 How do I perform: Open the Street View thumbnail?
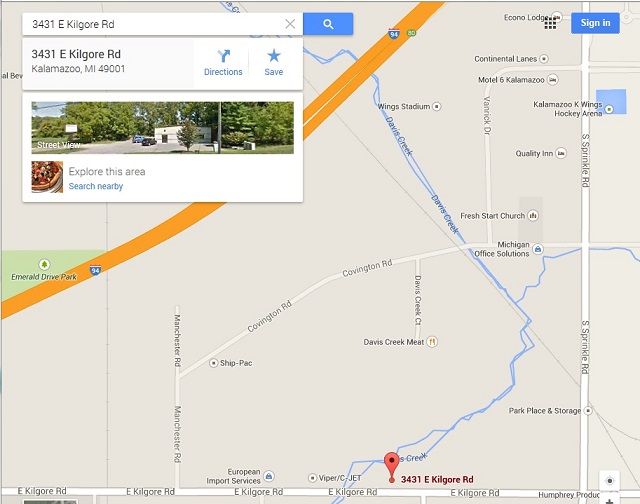point(162,128)
